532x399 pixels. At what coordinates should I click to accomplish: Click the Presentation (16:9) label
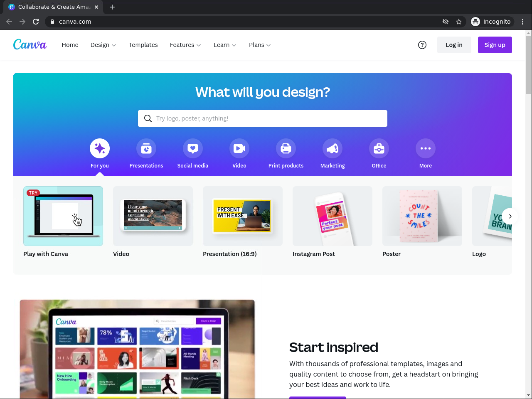click(230, 254)
